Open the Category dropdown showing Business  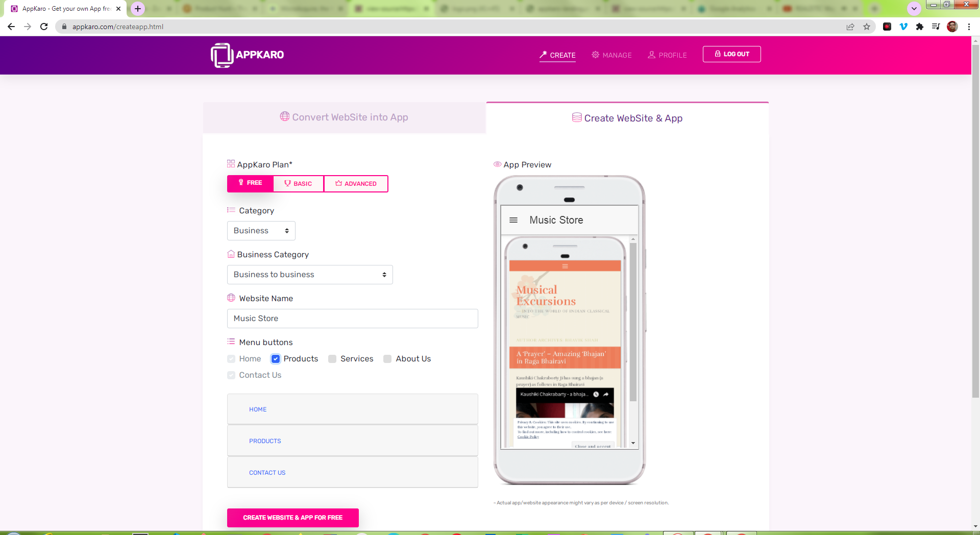[x=261, y=230]
